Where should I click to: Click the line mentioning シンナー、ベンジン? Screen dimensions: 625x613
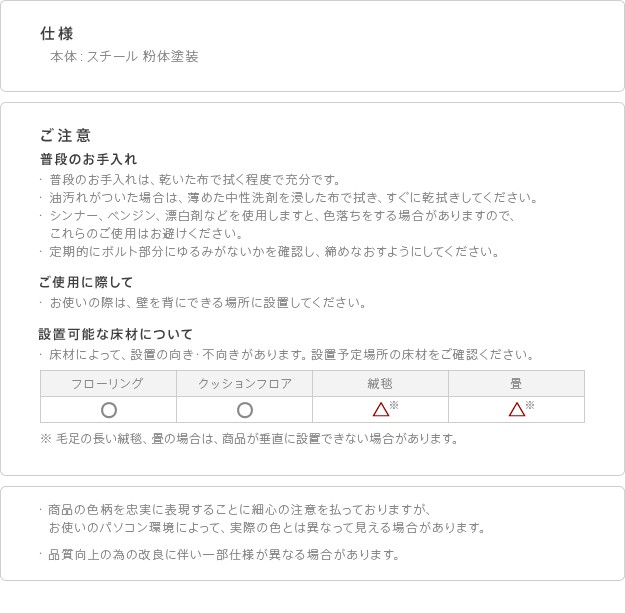click(281, 216)
